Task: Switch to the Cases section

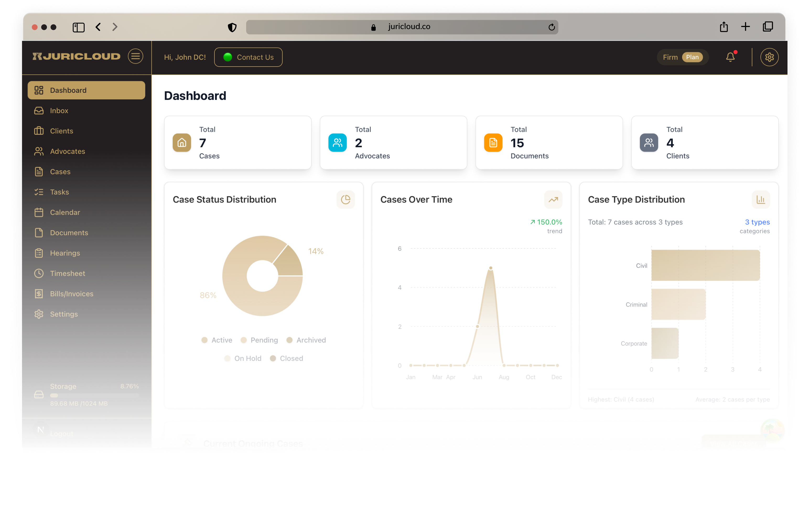Action: click(60, 172)
